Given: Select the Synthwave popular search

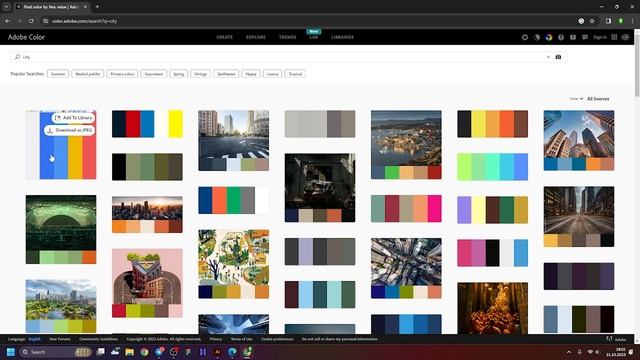Looking at the screenshot, I should [226, 74].
